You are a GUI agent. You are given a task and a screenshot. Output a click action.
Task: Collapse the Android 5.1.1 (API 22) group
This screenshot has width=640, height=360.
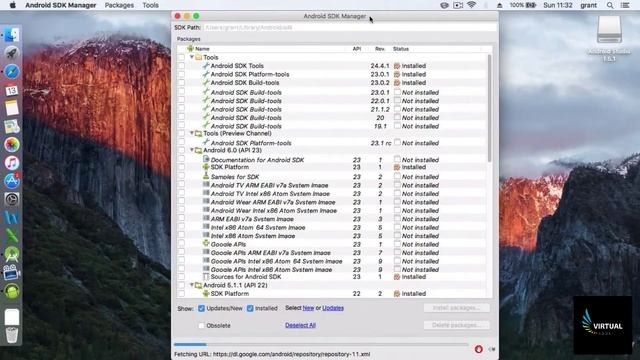pos(192,285)
